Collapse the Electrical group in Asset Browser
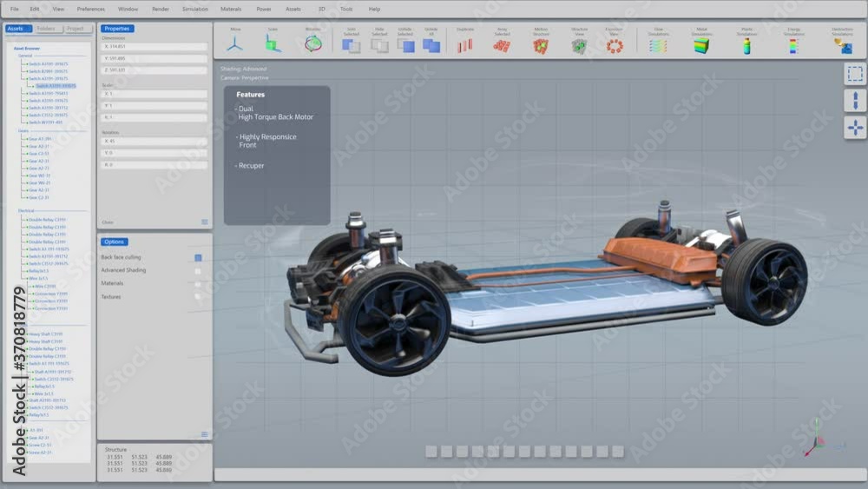The image size is (868, 489). [x=26, y=211]
